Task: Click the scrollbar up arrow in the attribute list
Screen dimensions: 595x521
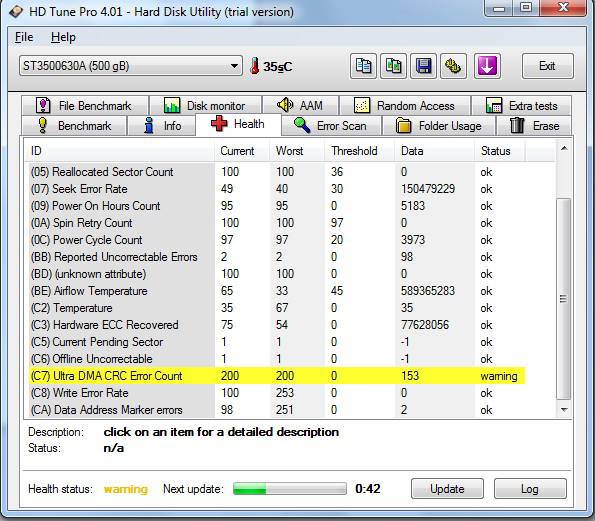Action: coord(564,149)
